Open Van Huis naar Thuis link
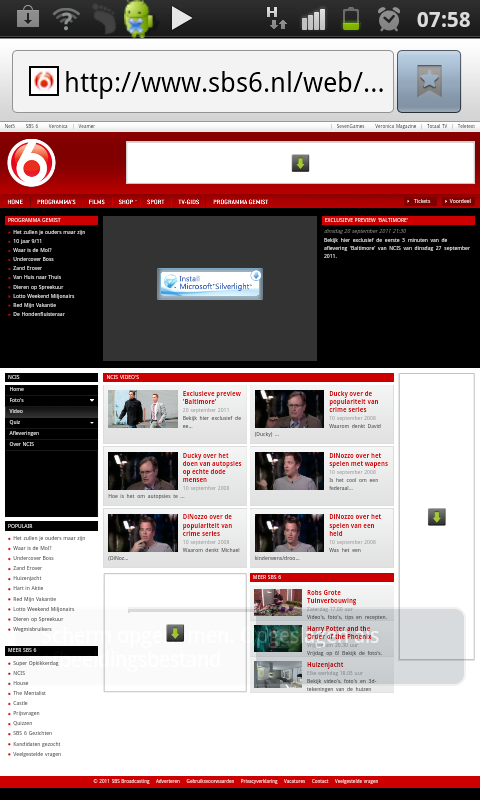480x800 pixels. (x=37, y=278)
